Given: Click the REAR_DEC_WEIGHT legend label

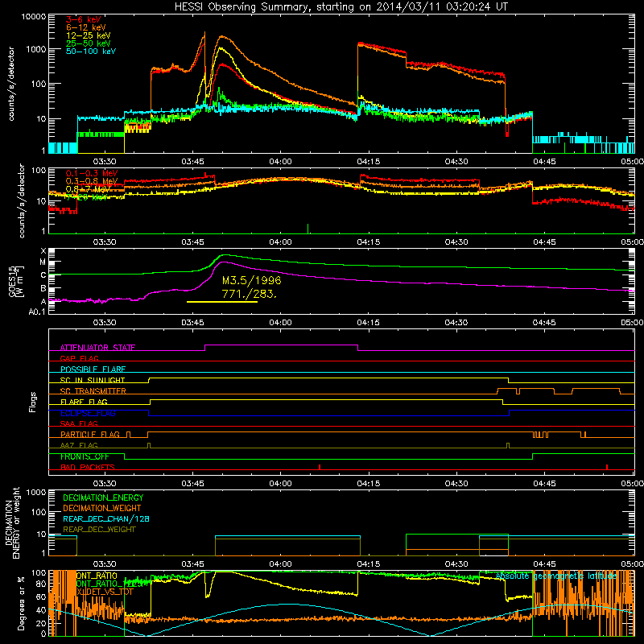Looking at the screenshot, I should coord(99,530).
